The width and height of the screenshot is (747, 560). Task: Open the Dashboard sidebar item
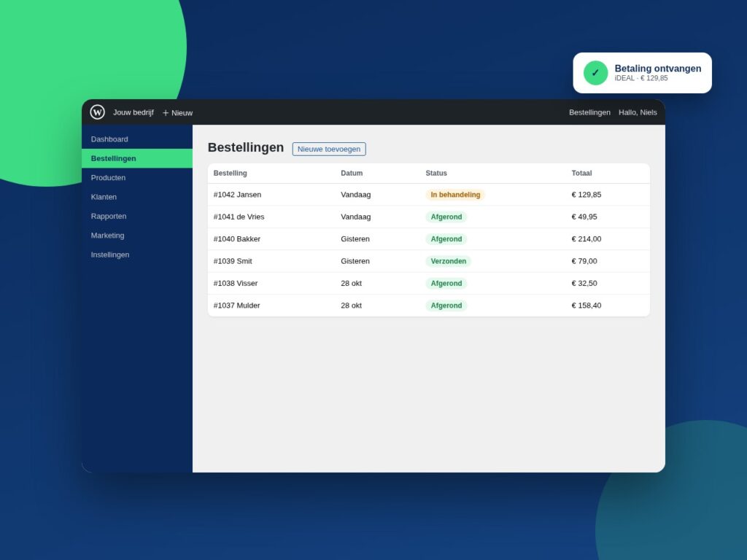[137, 139]
